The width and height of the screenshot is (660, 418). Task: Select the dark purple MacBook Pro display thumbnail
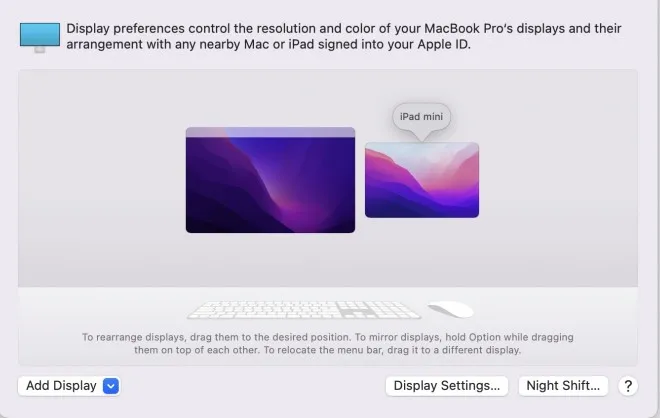(x=270, y=180)
